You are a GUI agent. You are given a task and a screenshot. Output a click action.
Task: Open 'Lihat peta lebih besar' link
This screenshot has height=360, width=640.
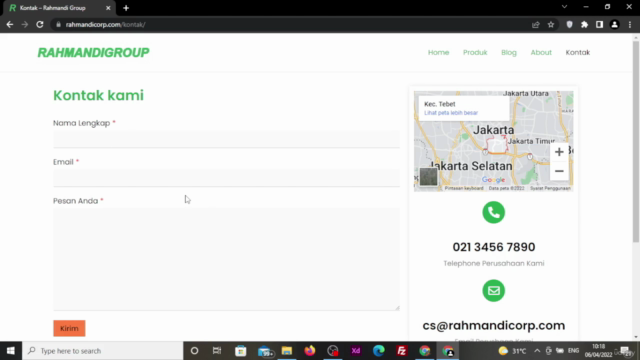coord(451,113)
